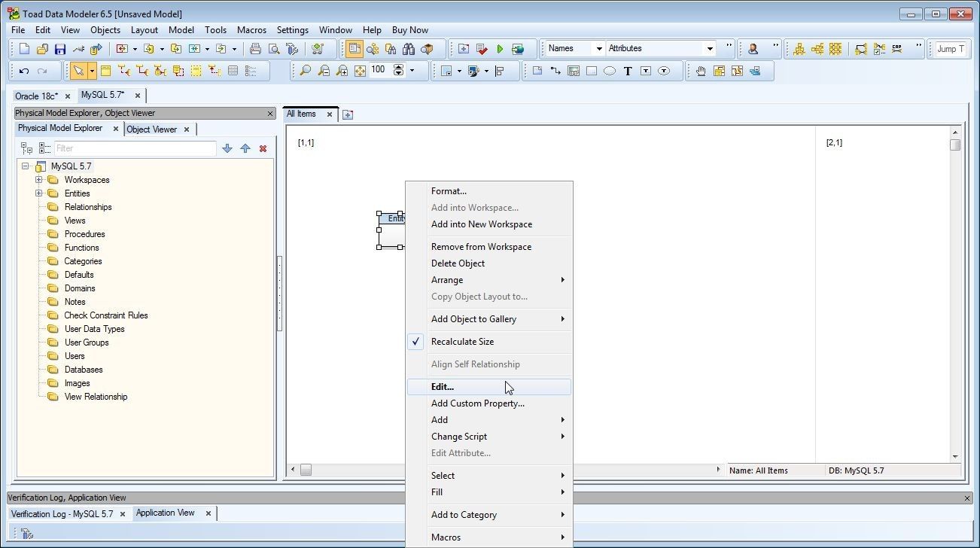This screenshot has width=980, height=548.
Task: Open the Names display dropdown
Action: click(x=599, y=49)
